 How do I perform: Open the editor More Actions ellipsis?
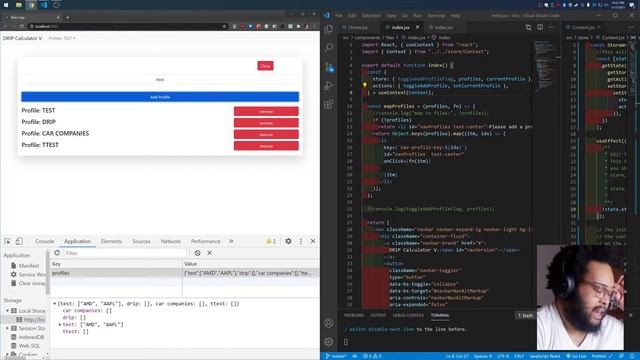coord(552,27)
